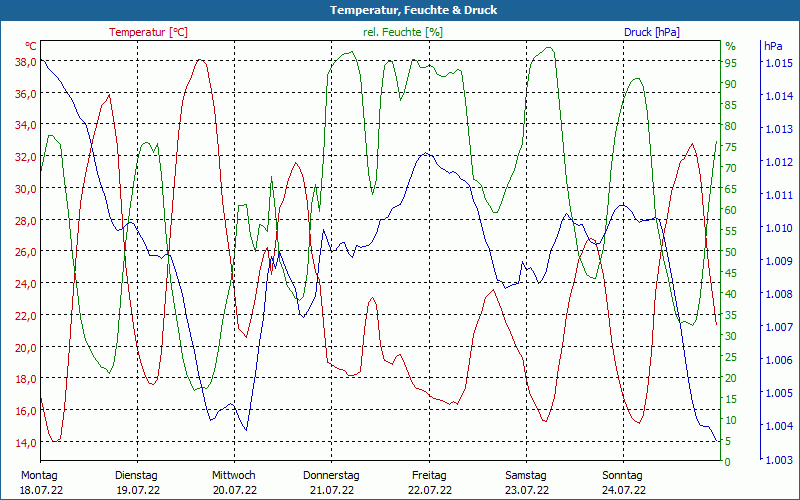Click the 38,0 temperature axis tick

point(26,61)
